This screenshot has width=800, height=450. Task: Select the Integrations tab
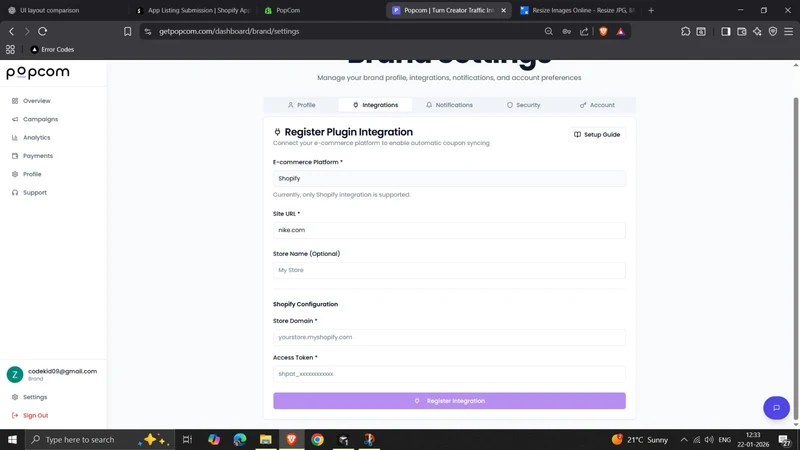click(x=376, y=105)
